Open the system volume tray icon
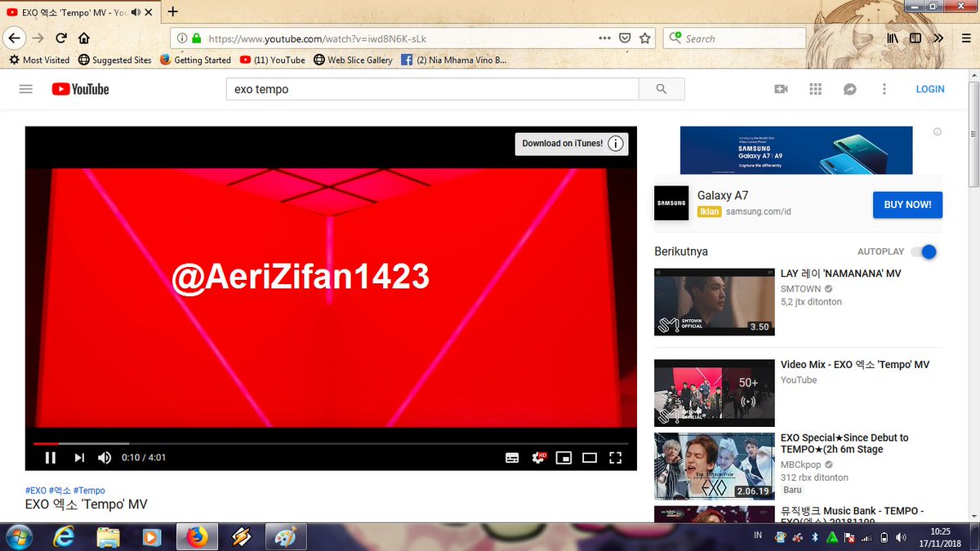 pyautogui.click(x=901, y=537)
